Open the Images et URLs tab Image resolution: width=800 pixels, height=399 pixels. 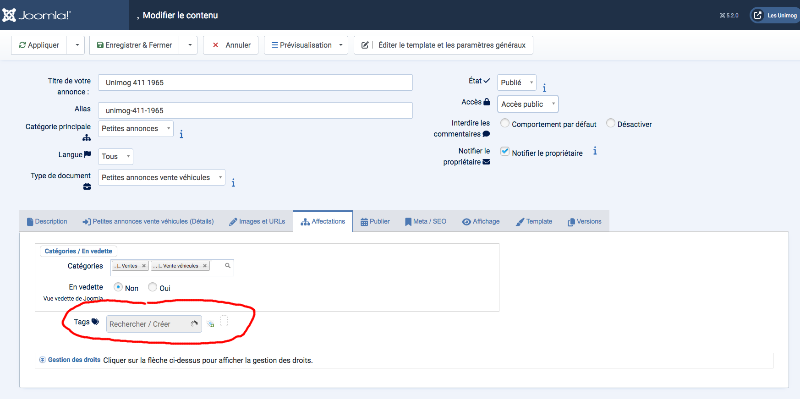point(257,221)
